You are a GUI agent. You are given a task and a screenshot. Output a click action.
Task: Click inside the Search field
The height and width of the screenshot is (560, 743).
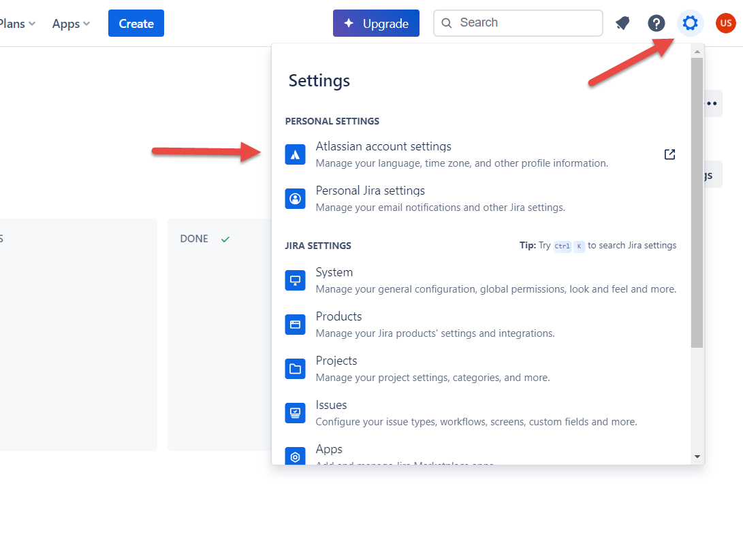click(x=518, y=22)
